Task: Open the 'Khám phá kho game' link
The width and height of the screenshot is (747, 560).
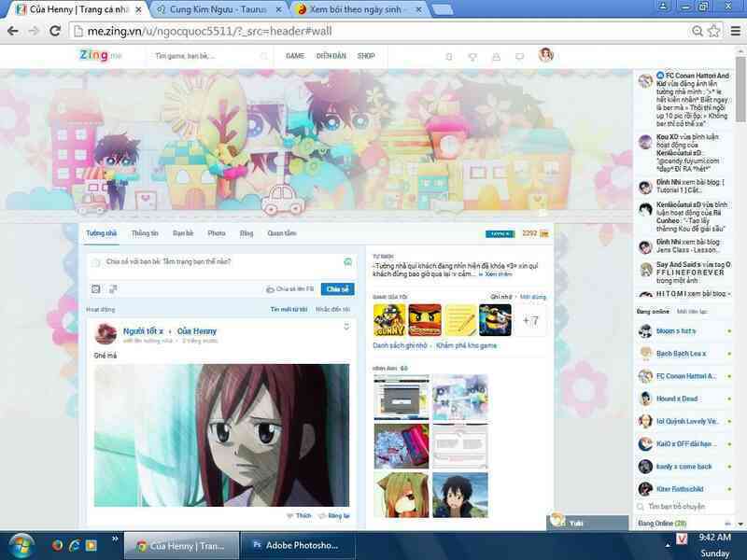Action: pos(466,345)
